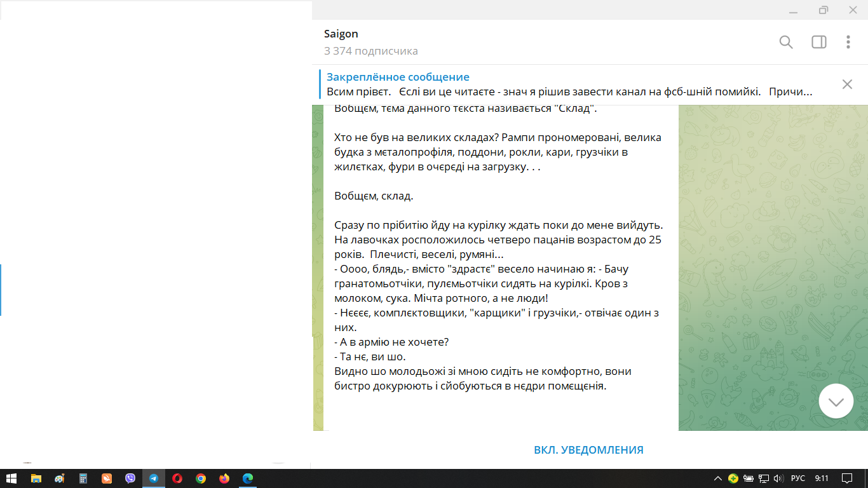This screenshot has height=488, width=868.
Task: Open the Windows Start menu
Action: [x=11, y=478]
